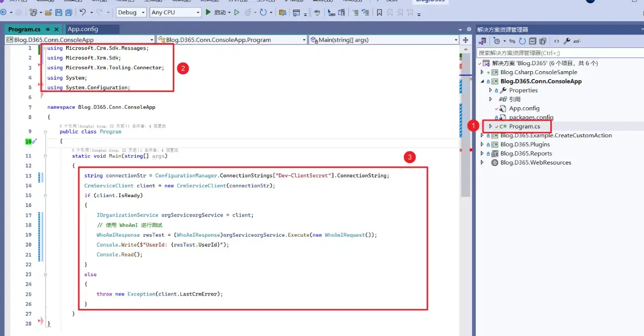The image size is (644, 336).
Task: Click show all files icon in Solution Explorer
Action: tap(543, 41)
